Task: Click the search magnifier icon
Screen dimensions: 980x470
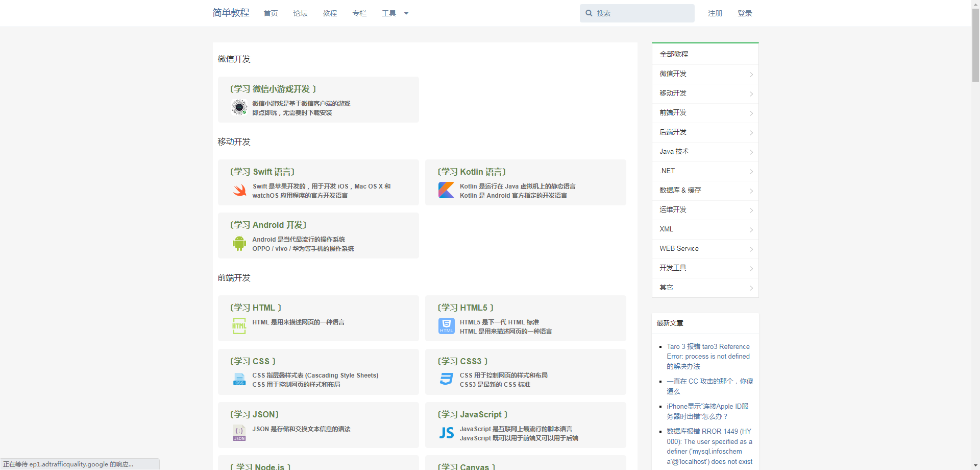Action: (x=589, y=13)
